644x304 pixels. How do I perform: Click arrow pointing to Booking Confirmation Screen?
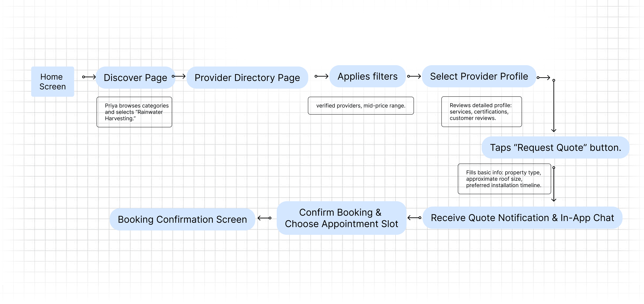[265, 218]
